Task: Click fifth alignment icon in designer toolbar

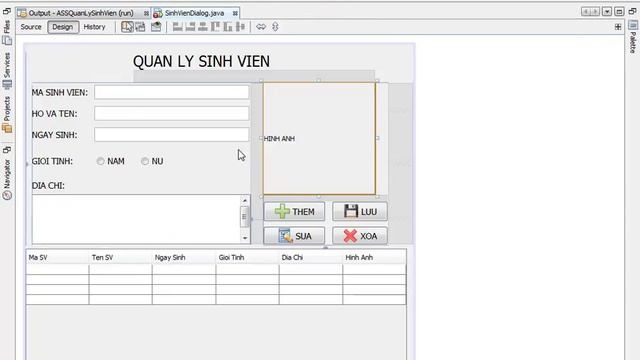Action: coord(228,27)
